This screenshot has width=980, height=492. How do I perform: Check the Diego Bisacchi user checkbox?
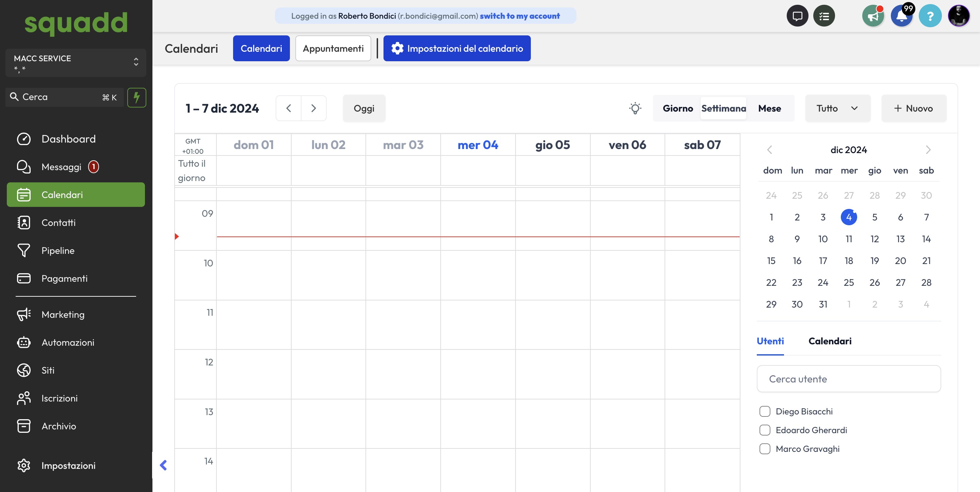tap(765, 411)
